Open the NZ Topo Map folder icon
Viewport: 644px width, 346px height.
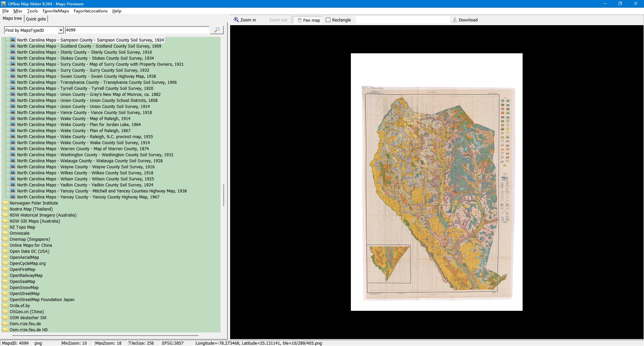click(5, 227)
